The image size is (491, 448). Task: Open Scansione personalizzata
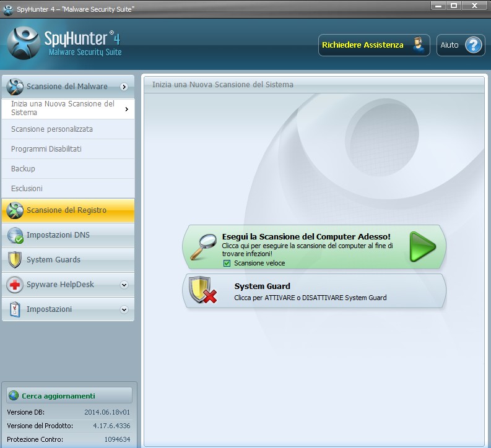68,129
